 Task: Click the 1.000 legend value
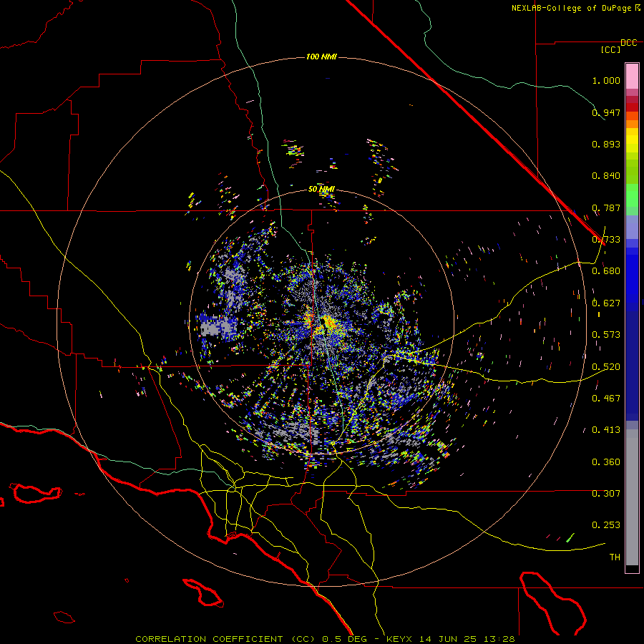606,80
